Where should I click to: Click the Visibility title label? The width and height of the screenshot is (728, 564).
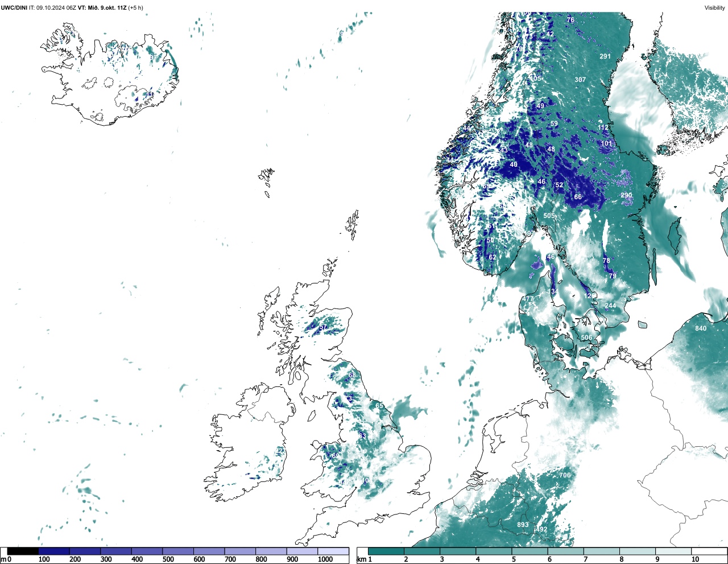coord(715,8)
